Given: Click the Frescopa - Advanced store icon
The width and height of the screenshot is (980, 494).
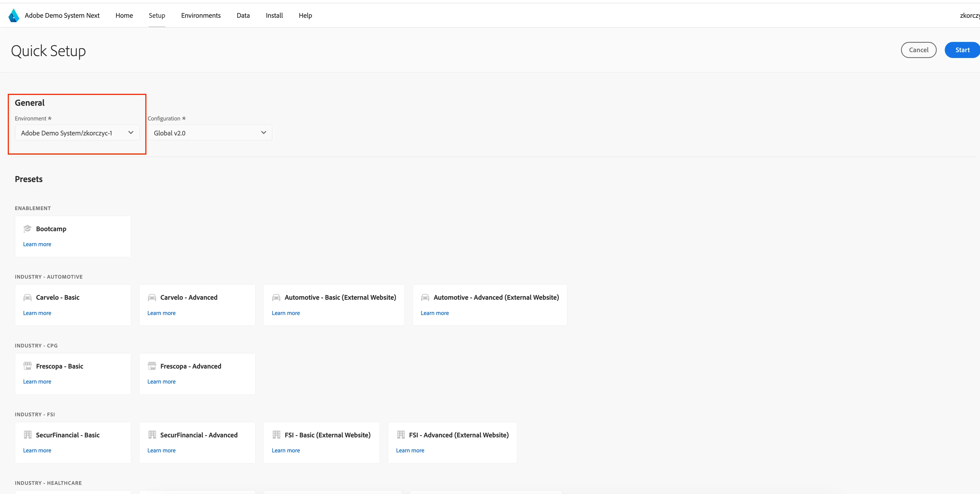Looking at the screenshot, I should [152, 366].
